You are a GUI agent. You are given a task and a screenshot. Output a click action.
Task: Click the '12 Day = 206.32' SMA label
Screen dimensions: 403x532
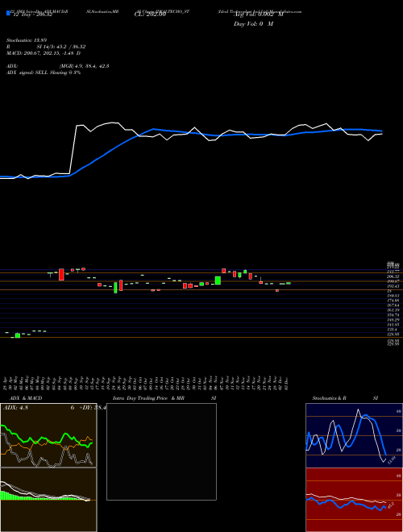point(31,15)
